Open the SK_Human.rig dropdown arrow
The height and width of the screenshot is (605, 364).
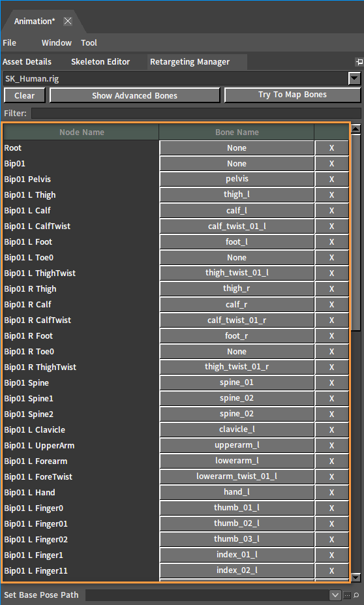(354, 79)
